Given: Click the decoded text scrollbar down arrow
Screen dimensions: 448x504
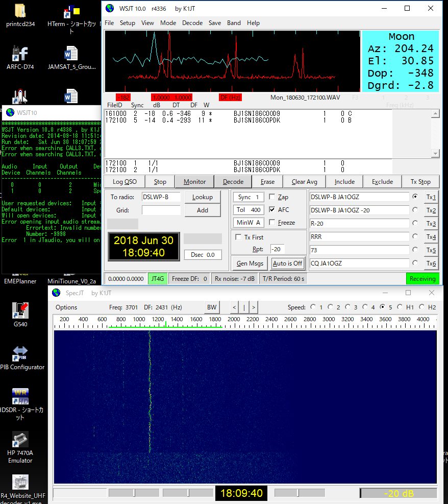Looking at the screenshot, I should (x=435, y=154).
